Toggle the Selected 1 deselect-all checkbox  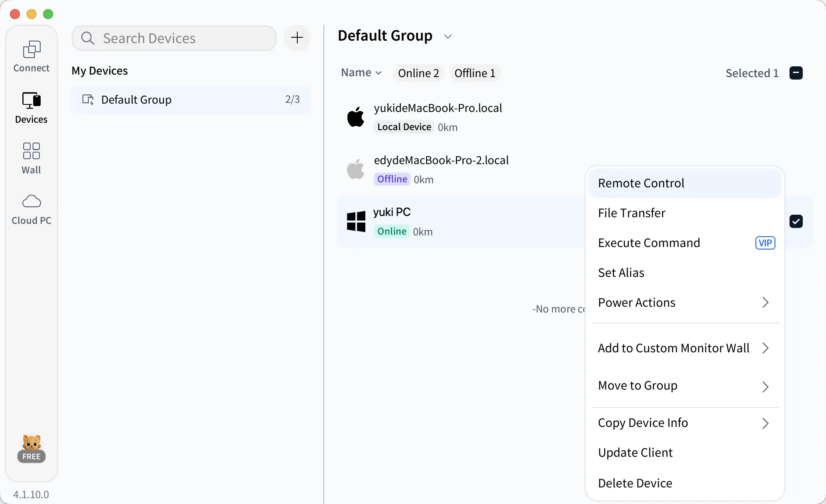[796, 73]
